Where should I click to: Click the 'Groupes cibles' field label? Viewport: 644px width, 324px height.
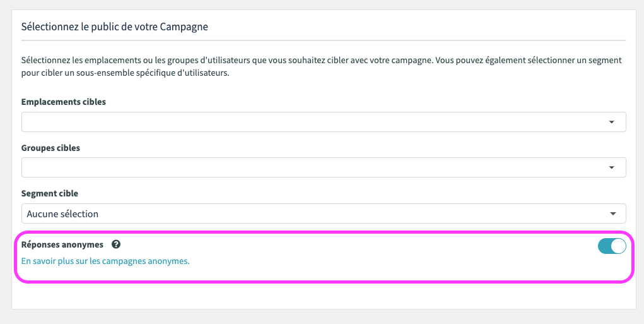point(50,148)
